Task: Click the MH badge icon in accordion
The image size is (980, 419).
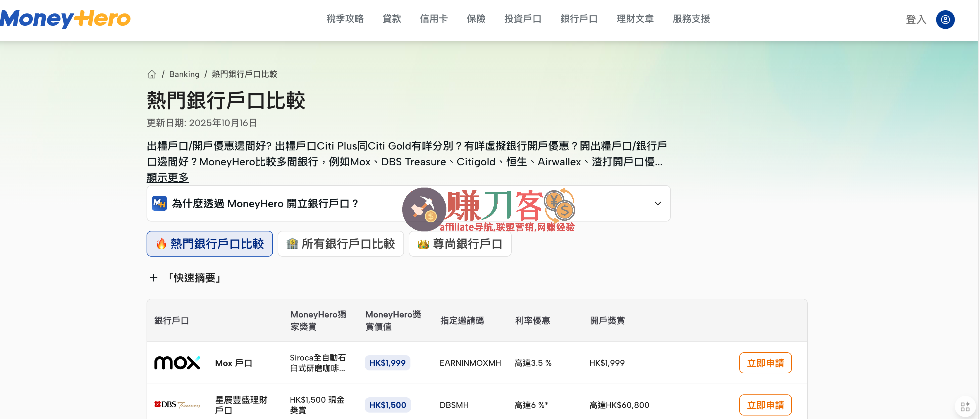Action: tap(159, 203)
